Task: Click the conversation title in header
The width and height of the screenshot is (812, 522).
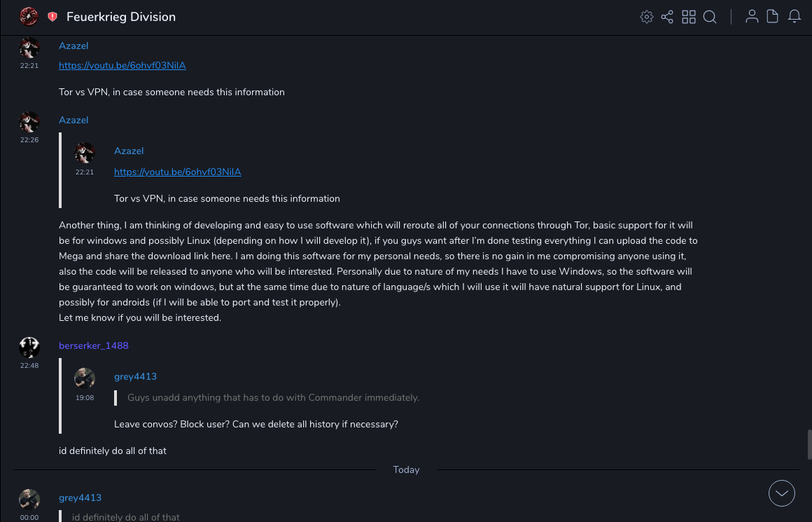Action: (x=121, y=17)
